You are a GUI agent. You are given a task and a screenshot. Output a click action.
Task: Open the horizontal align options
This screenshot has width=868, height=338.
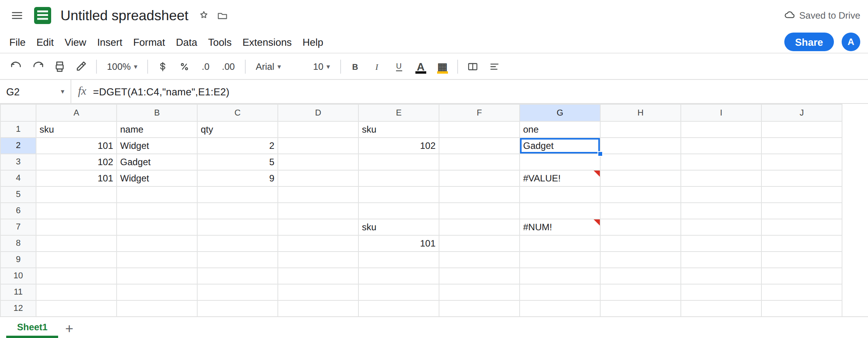tap(494, 67)
